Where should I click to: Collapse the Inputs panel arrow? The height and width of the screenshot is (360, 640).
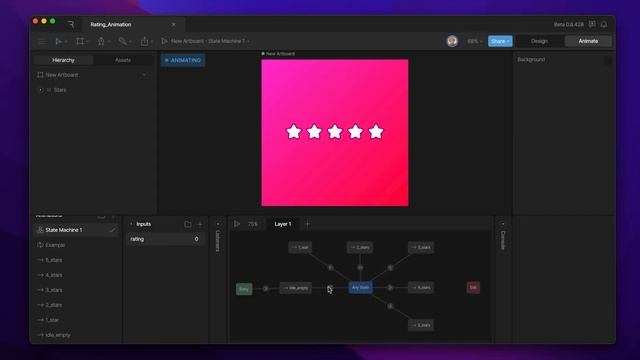click(x=131, y=224)
